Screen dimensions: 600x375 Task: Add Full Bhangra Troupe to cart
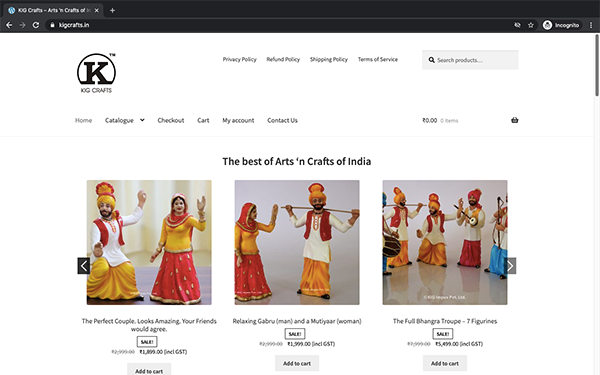(445, 363)
